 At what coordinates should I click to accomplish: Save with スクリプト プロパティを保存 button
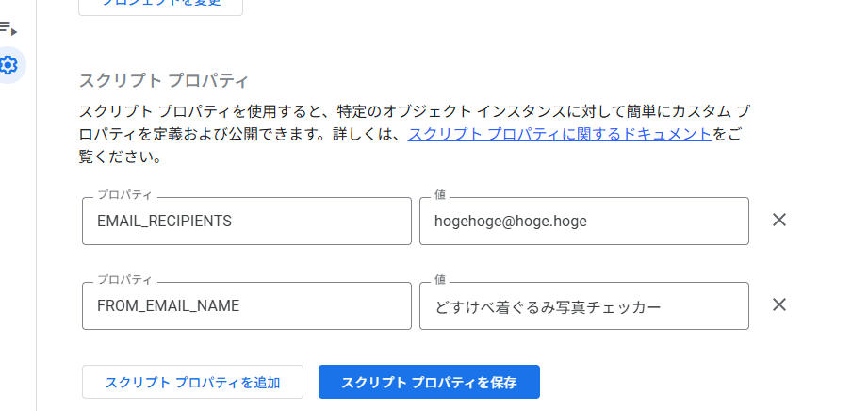[x=429, y=382]
